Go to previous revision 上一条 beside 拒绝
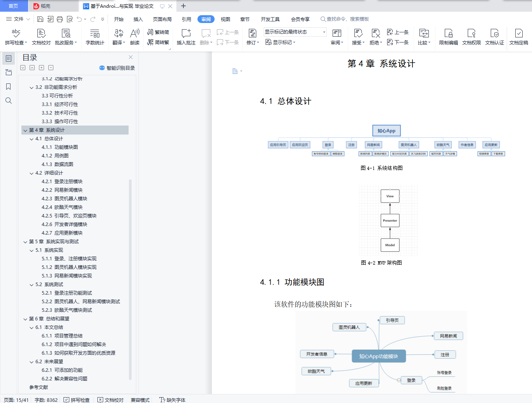The height and width of the screenshot is (403, 532). [398, 32]
